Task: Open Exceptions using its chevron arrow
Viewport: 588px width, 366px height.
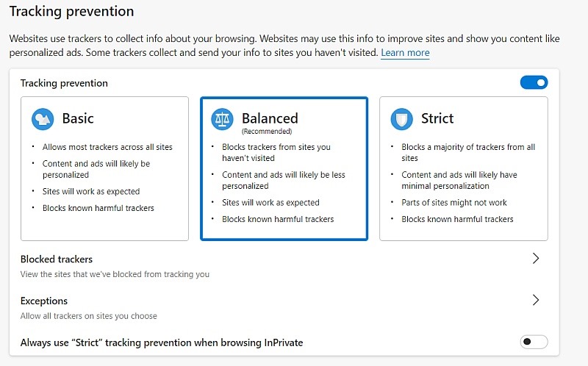Action: pyautogui.click(x=536, y=300)
